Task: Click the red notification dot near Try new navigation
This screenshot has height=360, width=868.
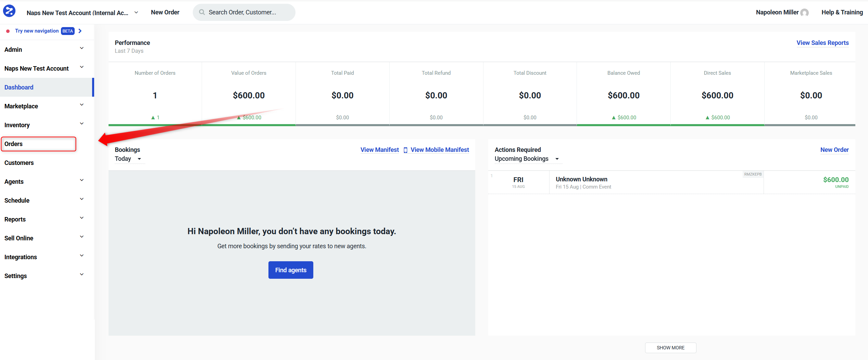Action: point(8,31)
